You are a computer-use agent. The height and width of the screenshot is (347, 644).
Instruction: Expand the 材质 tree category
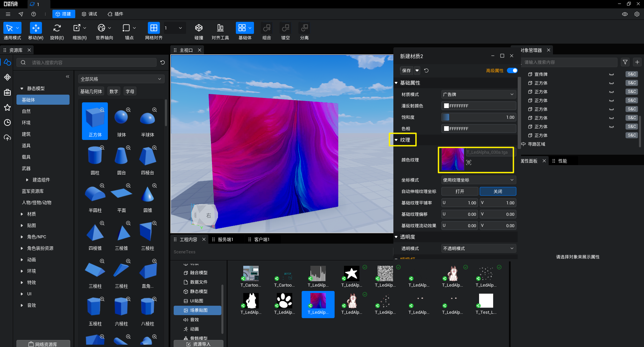pyautogui.click(x=22, y=214)
